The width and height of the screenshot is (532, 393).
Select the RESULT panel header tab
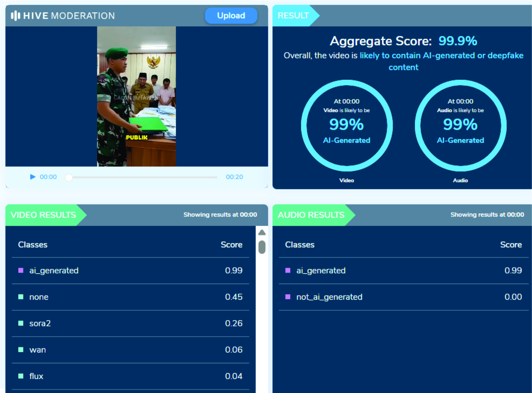(x=294, y=16)
